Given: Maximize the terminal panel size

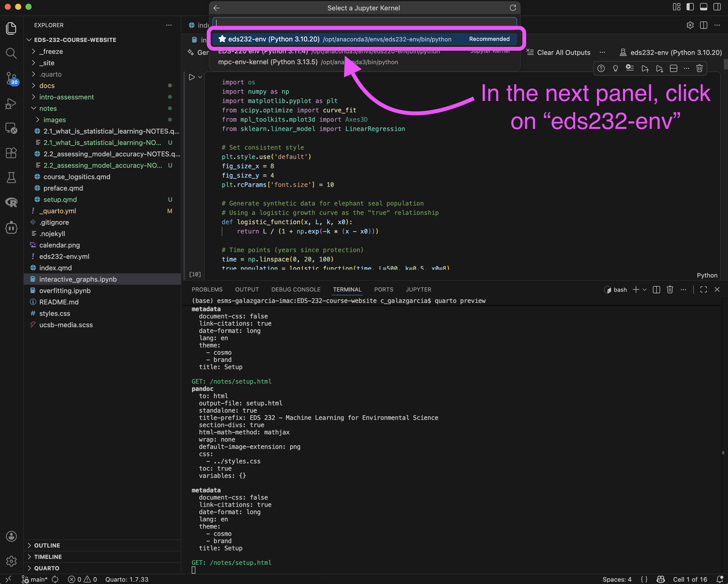Looking at the screenshot, I should tap(703, 289).
